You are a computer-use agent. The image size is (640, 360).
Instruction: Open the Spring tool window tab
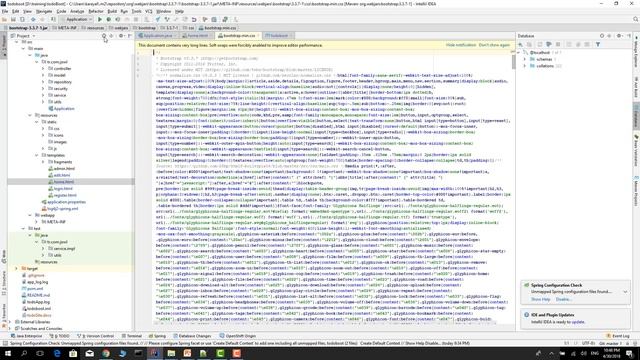[157, 336]
